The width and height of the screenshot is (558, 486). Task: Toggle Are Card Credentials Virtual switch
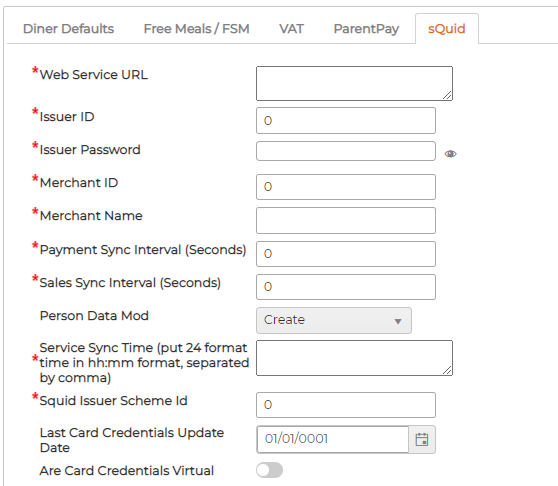pyautogui.click(x=269, y=470)
